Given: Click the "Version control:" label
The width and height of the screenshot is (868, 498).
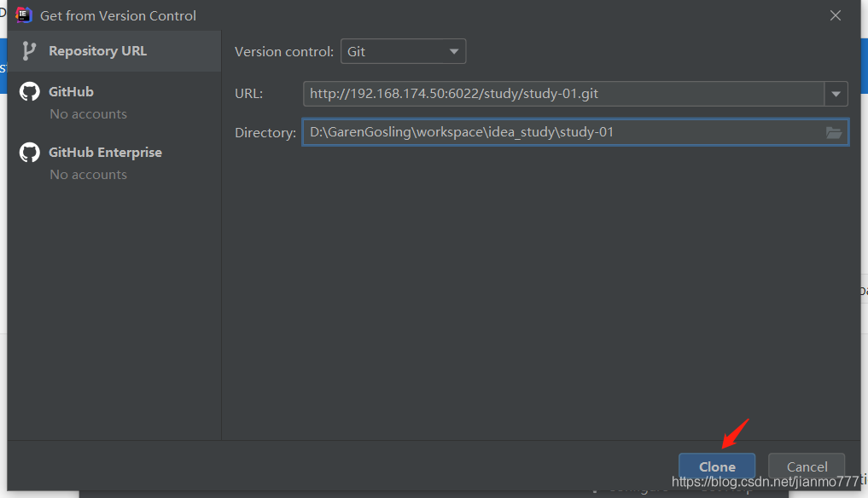Looking at the screenshot, I should (284, 51).
